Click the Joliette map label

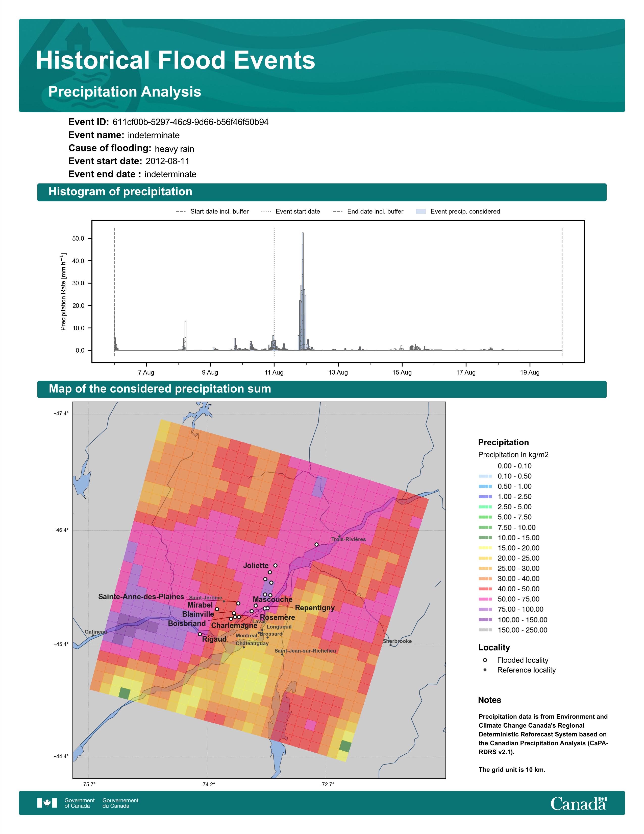pos(256,566)
